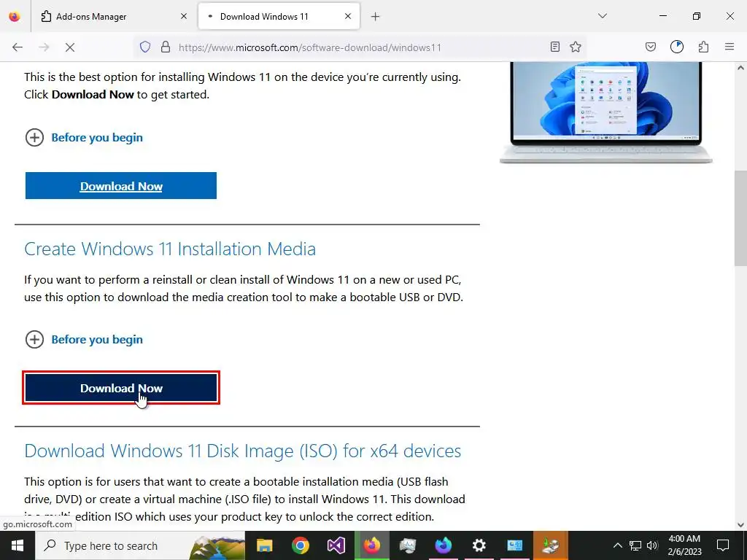747x560 pixels.
Task: Launch Google Chrome from taskbar
Action: [x=300, y=545]
